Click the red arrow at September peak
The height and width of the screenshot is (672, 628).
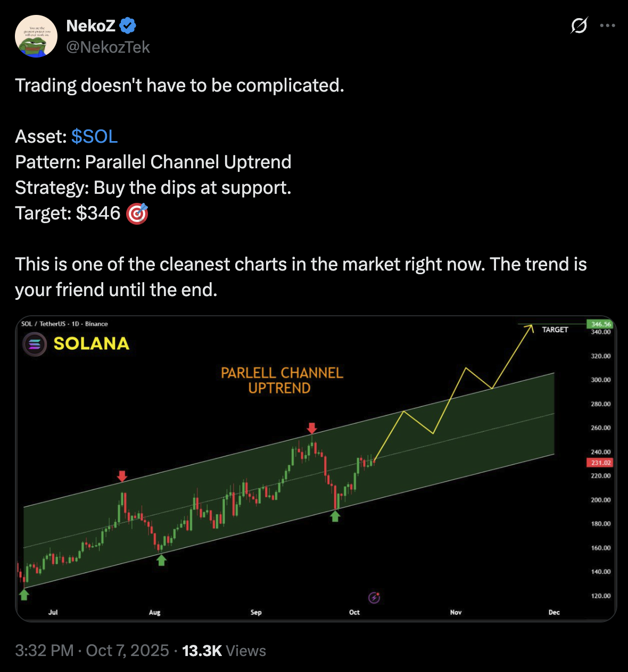tap(312, 428)
